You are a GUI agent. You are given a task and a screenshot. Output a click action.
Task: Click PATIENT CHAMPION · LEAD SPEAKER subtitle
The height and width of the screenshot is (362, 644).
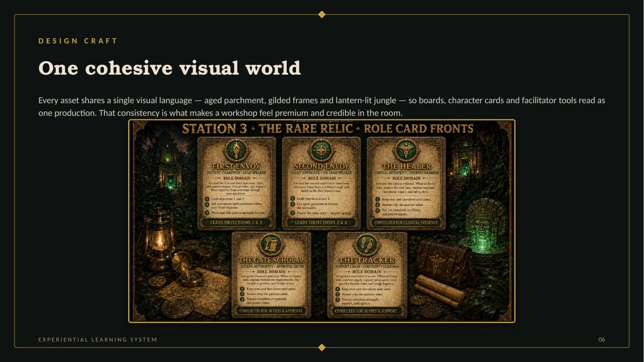(236, 173)
